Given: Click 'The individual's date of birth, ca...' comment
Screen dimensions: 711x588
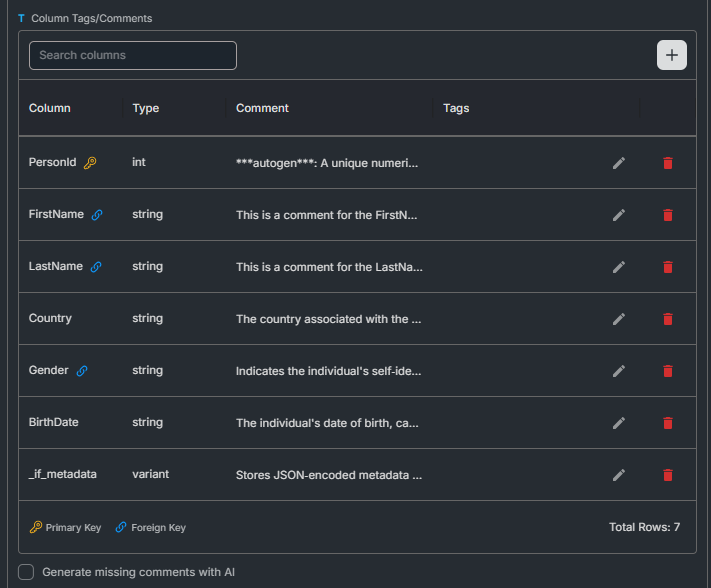Looking at the screenshot, I should [327, 423].
